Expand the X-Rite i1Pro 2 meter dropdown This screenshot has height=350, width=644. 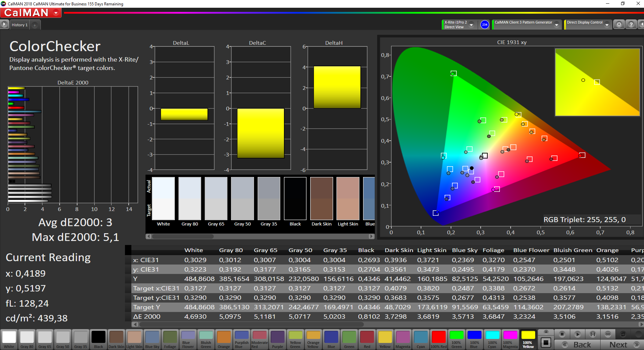pos(471,25)
